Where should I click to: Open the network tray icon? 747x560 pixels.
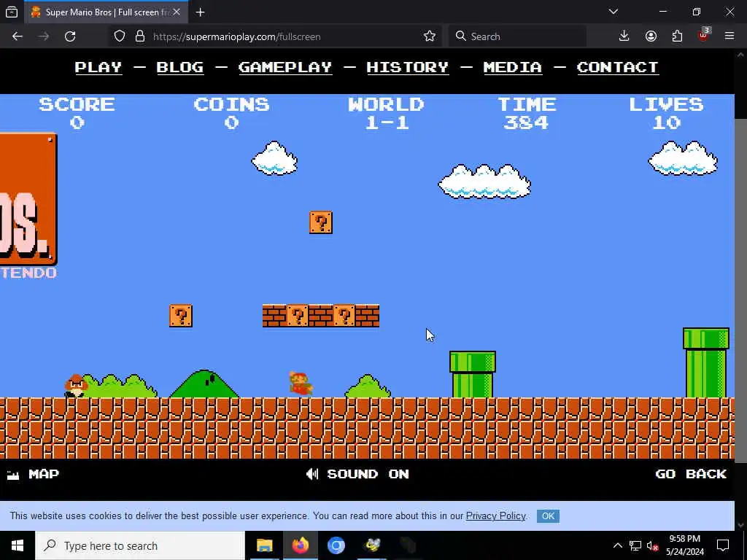[x=635, y=545]
